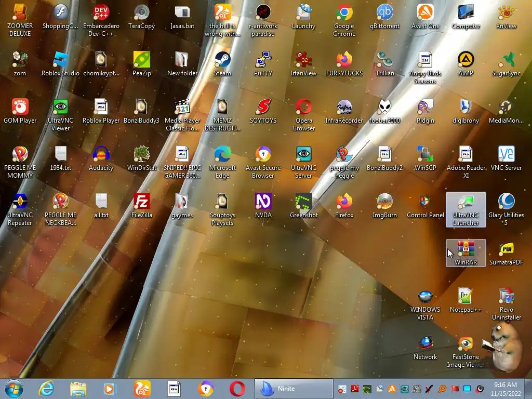Select the WinDirStat icon
The height and width of the screenshot is (399, 532).
pyautogui.click(x=141, y=158)
